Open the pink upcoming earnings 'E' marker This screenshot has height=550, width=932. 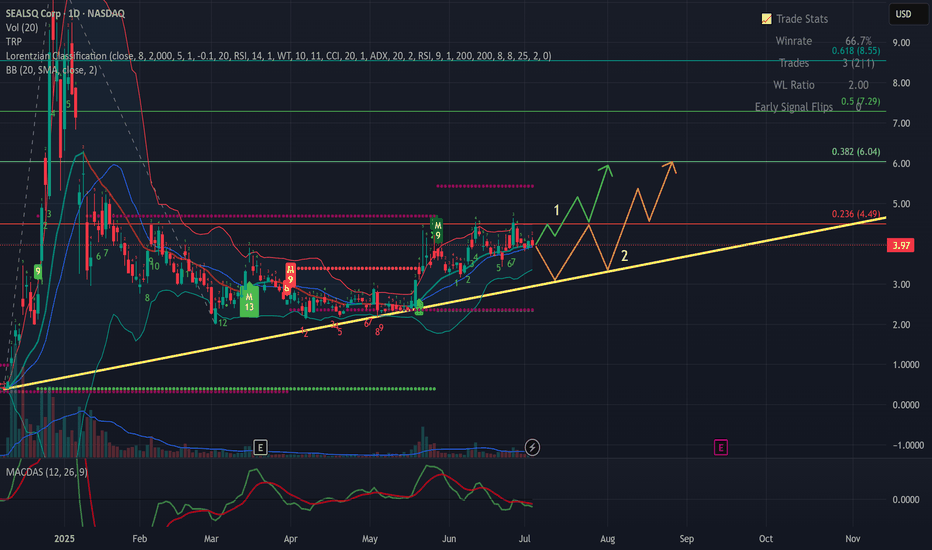[x=720, y=447]
